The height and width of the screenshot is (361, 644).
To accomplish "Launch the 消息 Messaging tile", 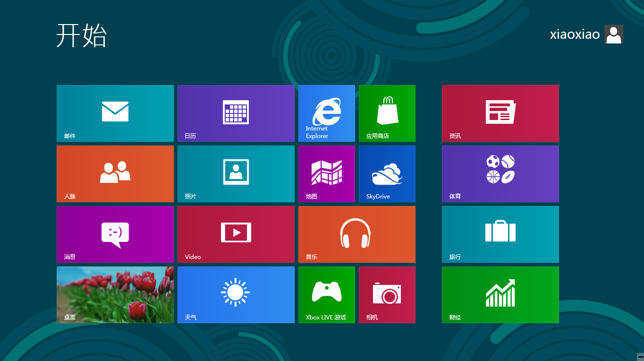I will [115, 234].
